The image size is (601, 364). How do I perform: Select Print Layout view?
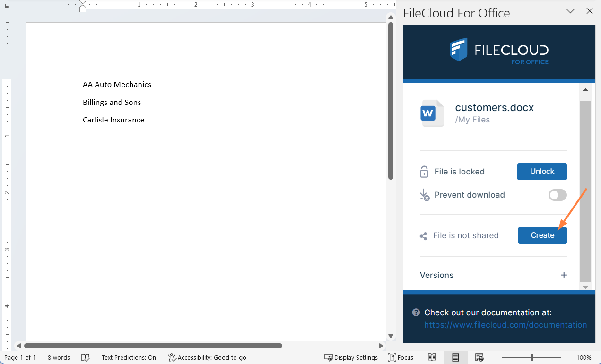[x=455, y=357]
